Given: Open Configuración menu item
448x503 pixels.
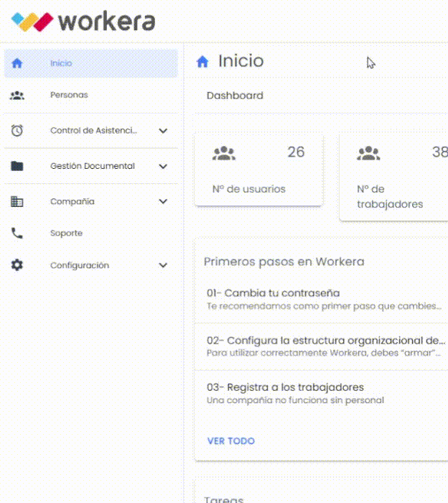Looking at the screenshot, I should [x=91, y=265].
